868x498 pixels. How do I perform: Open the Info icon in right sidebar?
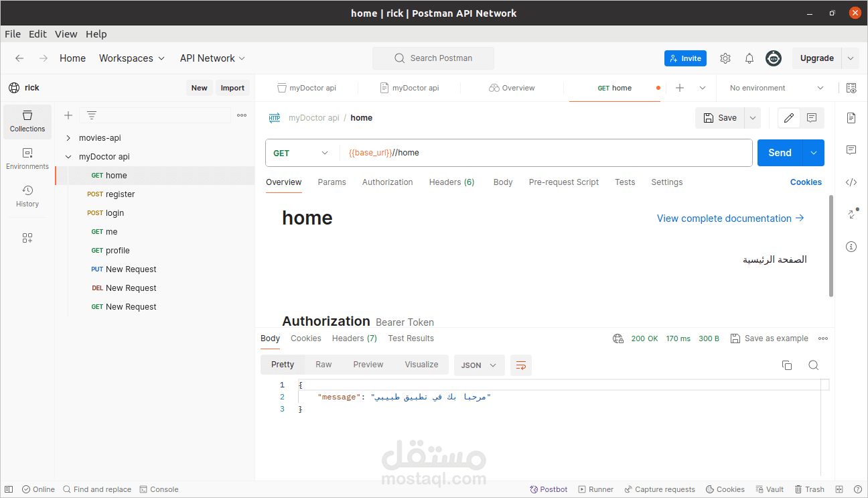851,247
